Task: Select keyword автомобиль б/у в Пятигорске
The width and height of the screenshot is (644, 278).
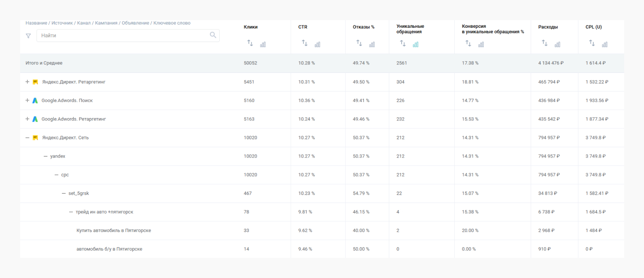Action: (109, 249)
